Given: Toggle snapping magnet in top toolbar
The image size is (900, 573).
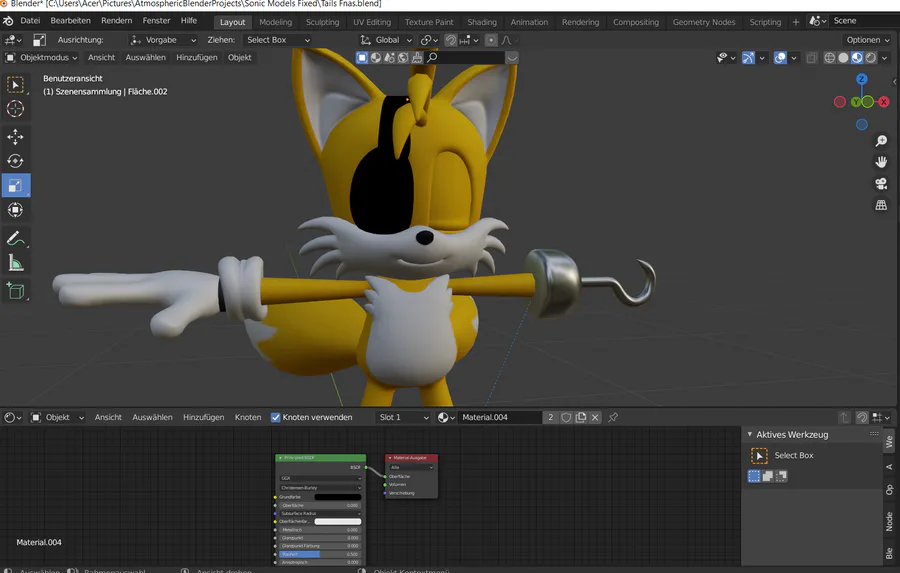Looking at the screenshot, I should click(x=451, y=40).
